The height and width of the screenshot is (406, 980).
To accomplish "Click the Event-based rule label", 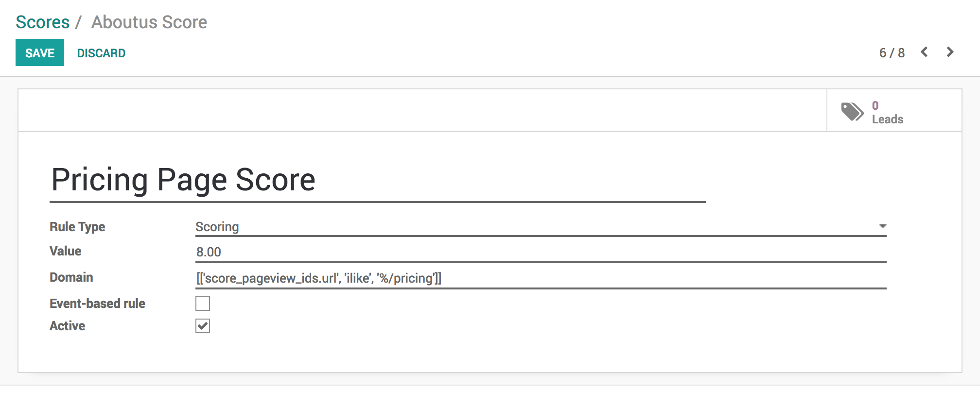I will click(97, 304).
